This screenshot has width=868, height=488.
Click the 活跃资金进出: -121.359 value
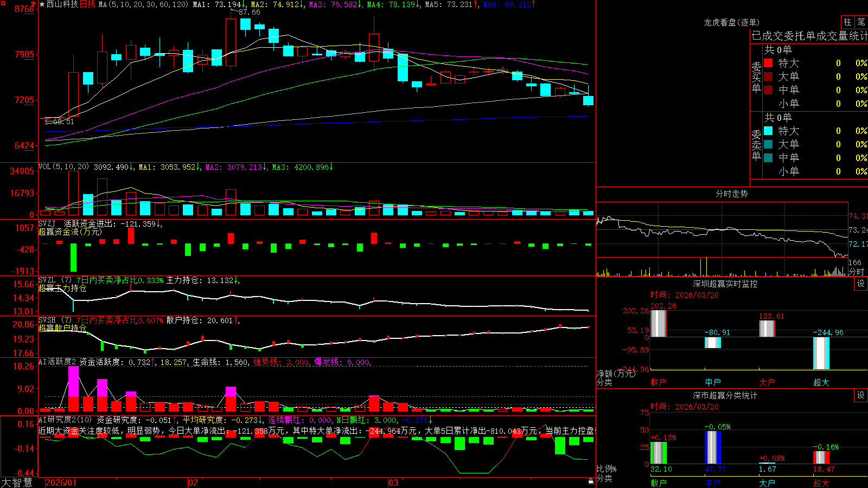[113, 223]
